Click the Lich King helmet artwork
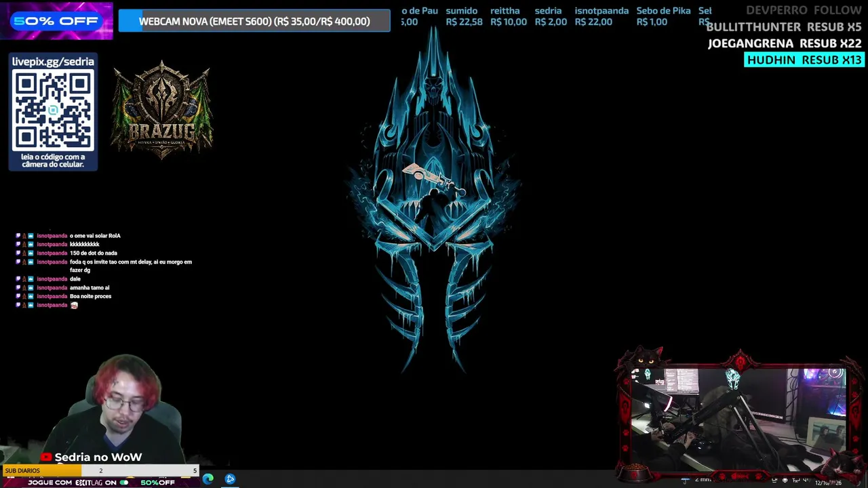The image size is (868, 488). tap(434, 200)
